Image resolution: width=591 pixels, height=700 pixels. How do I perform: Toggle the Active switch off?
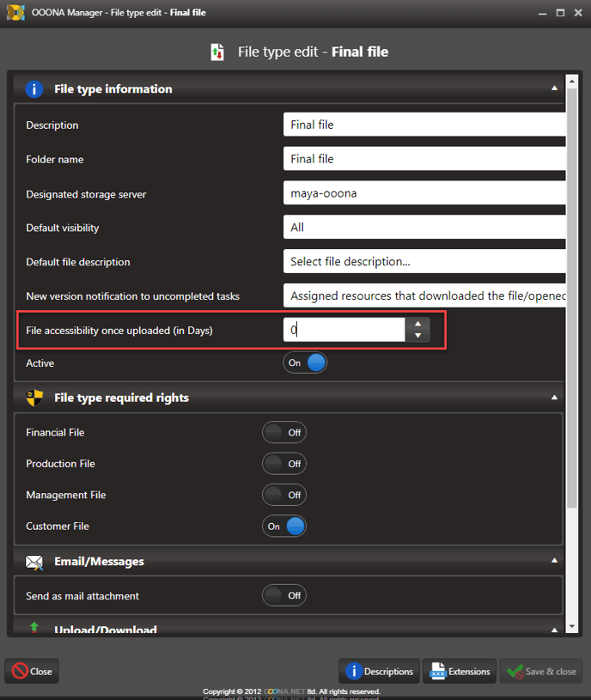tap(305, 363)
